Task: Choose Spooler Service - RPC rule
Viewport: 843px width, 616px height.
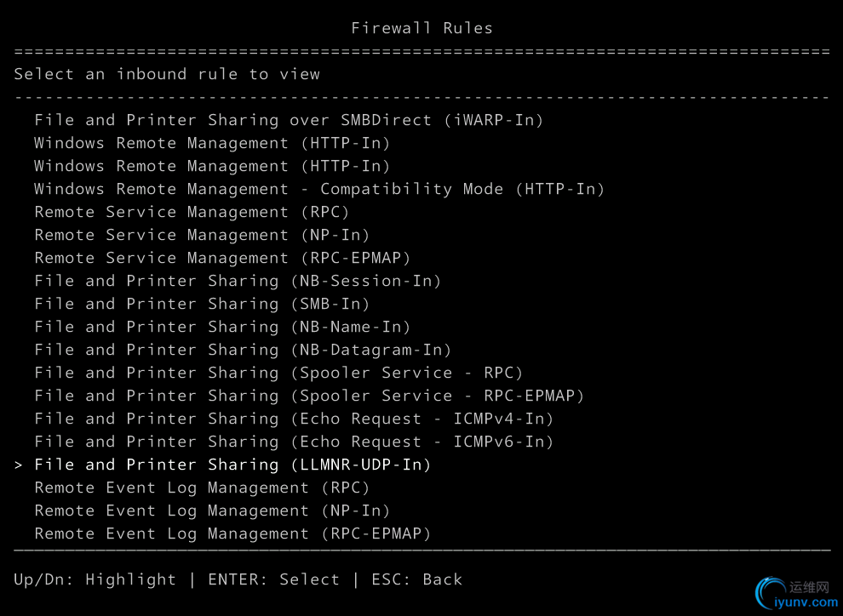Action: click(278, 373)
